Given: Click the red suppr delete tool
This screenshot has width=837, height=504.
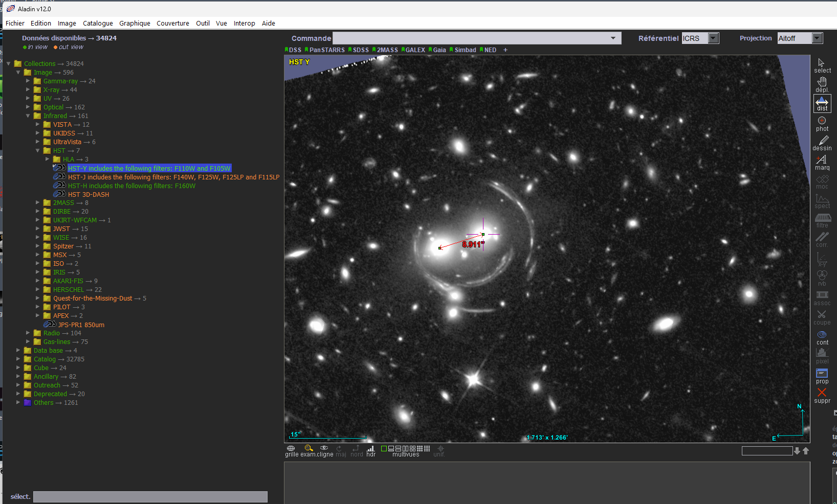Looking at the screenshot, I should pos(822,396).
